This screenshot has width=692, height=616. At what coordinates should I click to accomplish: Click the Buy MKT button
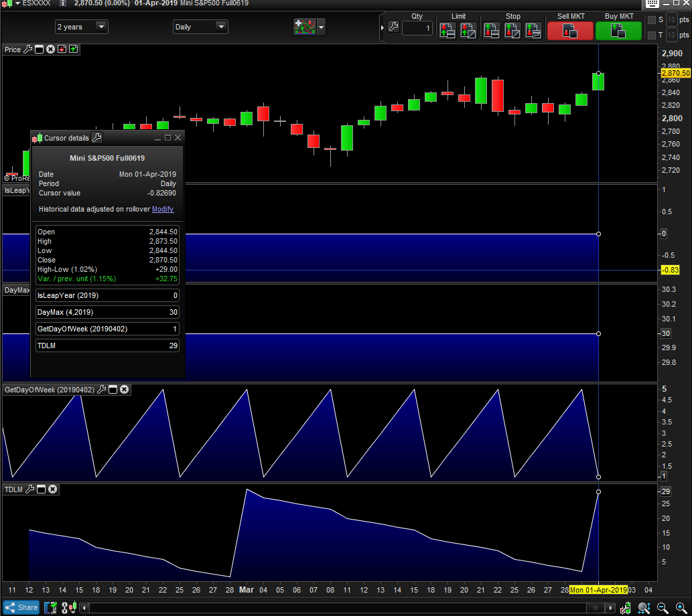[618, 30]
